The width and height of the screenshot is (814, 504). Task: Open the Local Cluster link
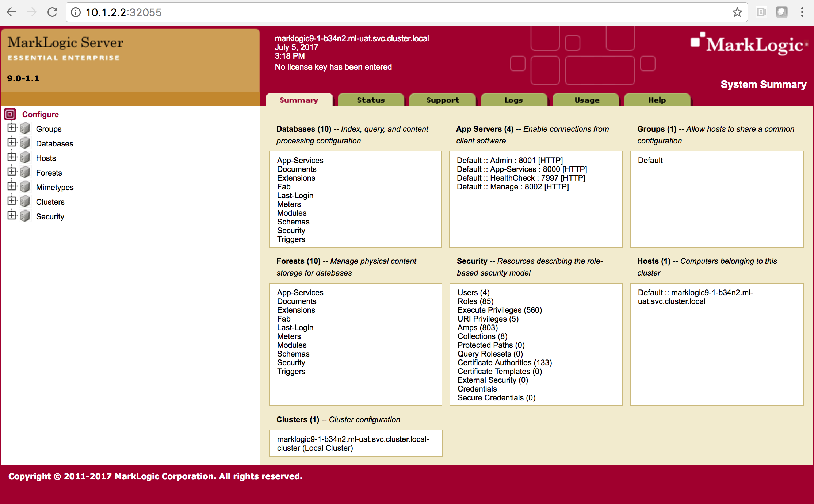pos(353,443)
